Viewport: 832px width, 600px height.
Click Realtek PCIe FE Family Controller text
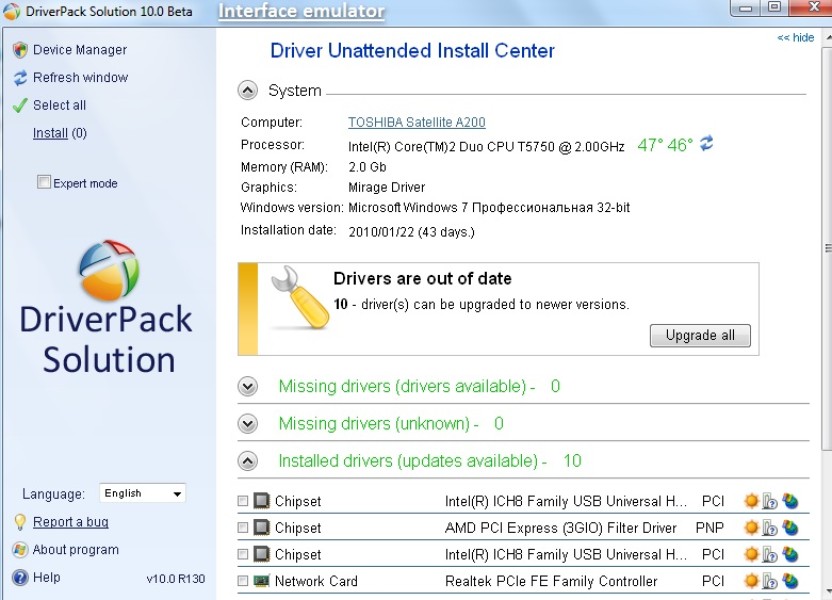tap(551, 581)
